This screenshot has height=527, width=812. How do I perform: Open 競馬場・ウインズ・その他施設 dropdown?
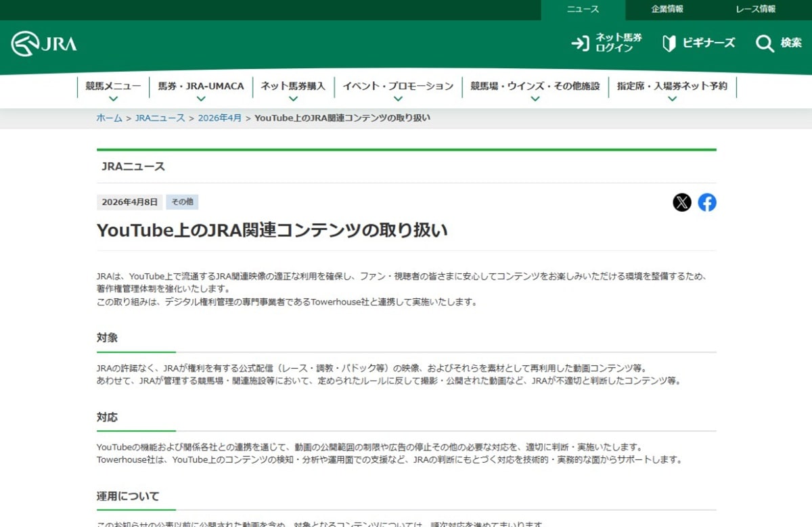(x=535, y=89)
